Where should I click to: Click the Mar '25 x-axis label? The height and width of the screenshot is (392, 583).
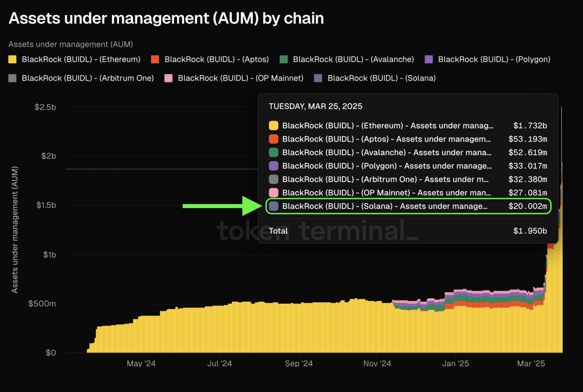point(531,363)
